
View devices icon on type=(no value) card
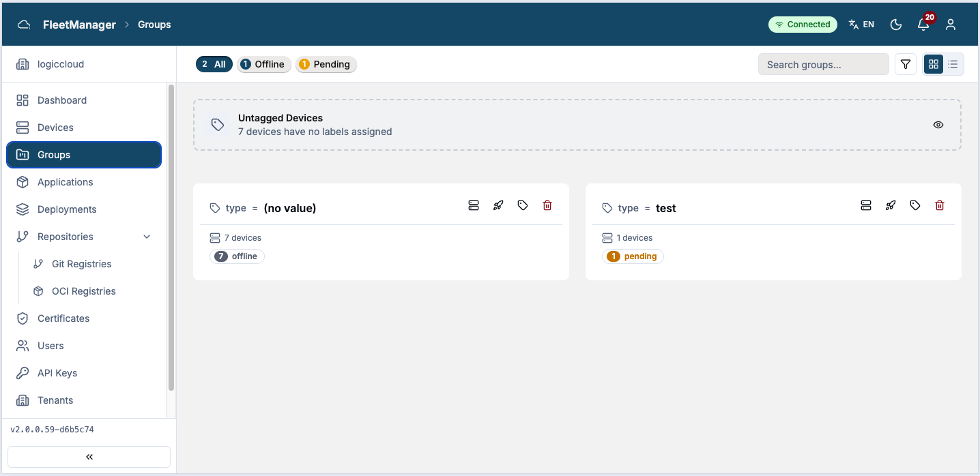pos(474,205)
